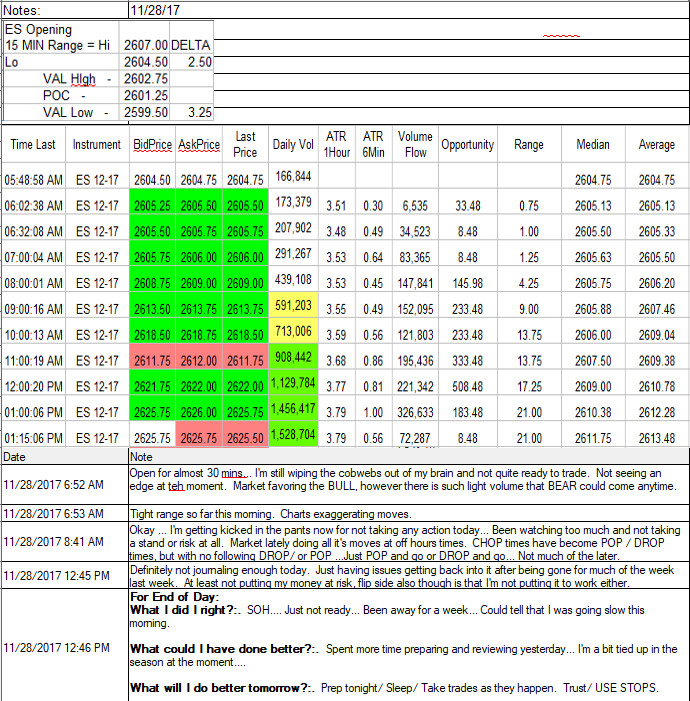Click the Notes: label cell
Image resolution: width=690 pixels, height=701 pixels.
pyautogui.click(x=65, y=10)
